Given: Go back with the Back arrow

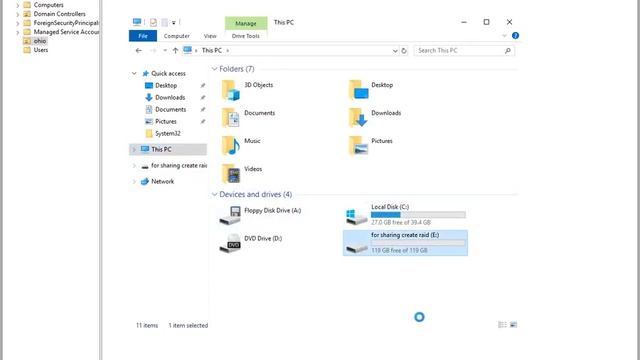Looking at the screenshot, I should click(x=139, y=51).
